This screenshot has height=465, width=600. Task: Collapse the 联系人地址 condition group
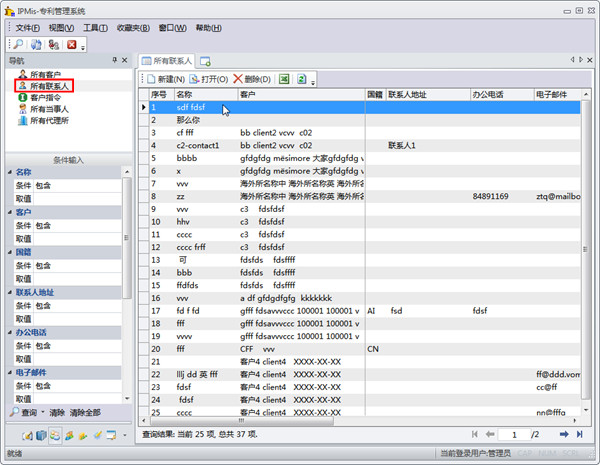tap(10, 292)
